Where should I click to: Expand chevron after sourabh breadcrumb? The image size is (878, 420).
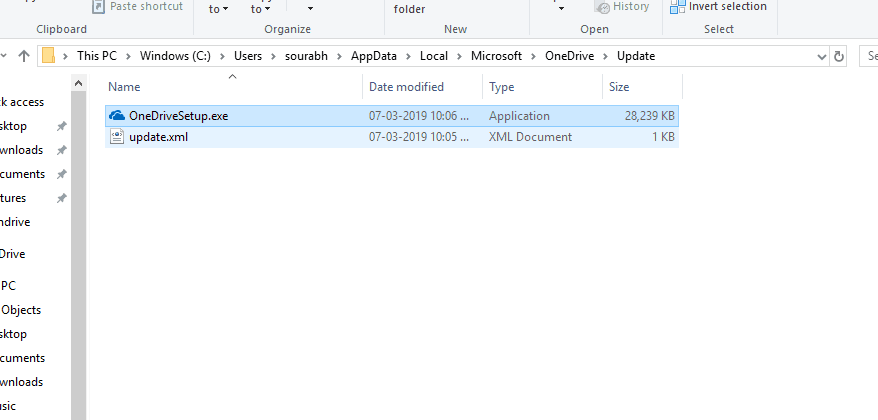(339, 56)
